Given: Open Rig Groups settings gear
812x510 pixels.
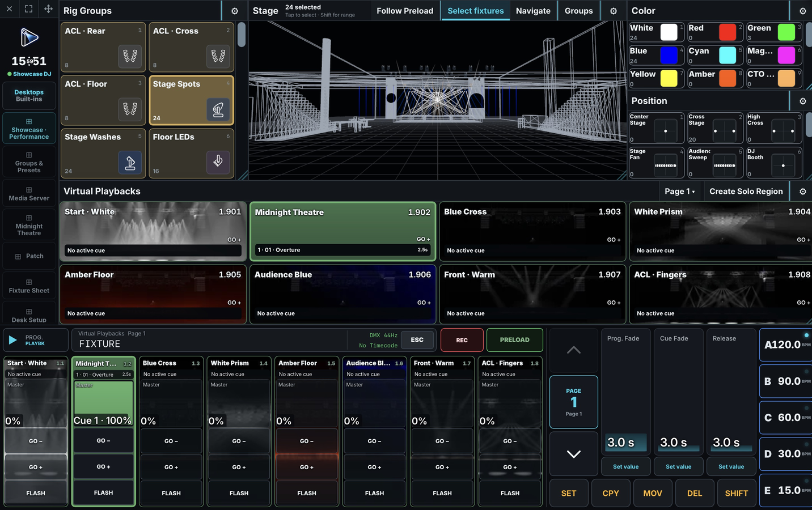Looking at the screenshot, I should pyautogui.click(x=235, y=11).
